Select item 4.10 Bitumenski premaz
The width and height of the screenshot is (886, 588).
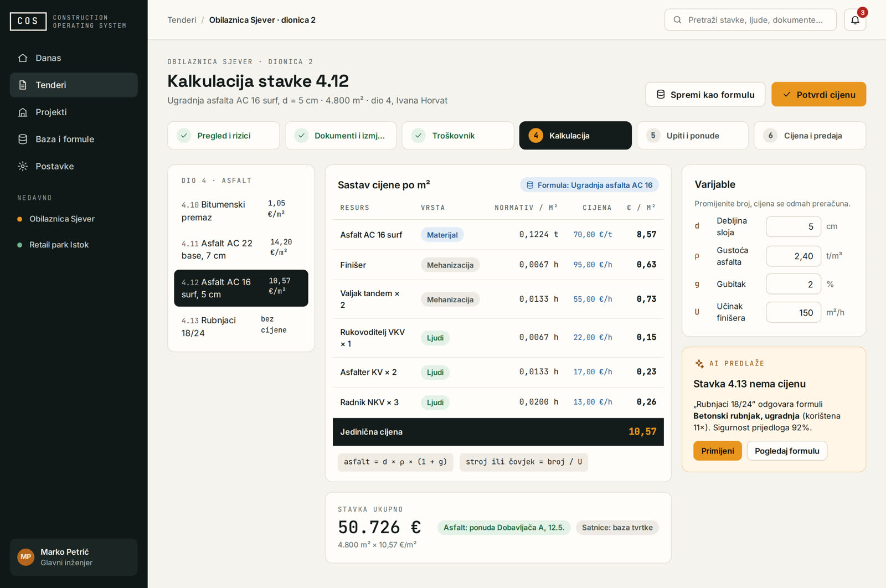pos(241,210)
